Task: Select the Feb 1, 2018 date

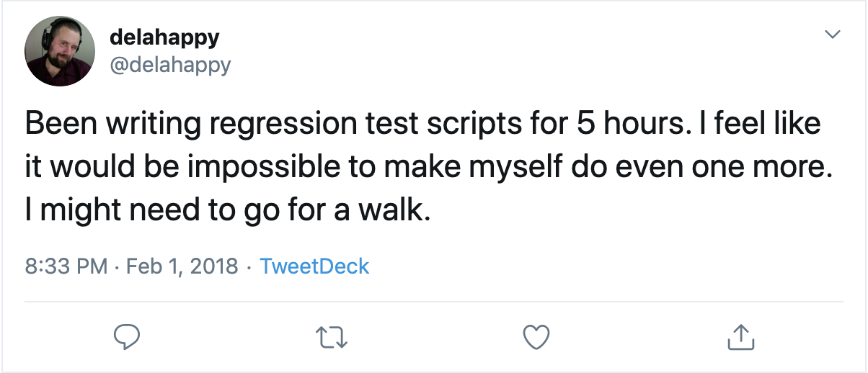Action: [x=182, y=266]
